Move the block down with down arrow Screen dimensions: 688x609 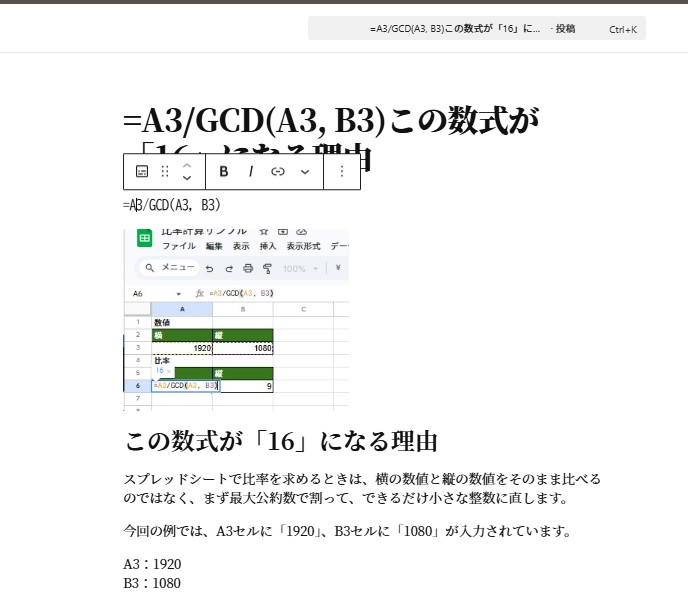tap(187, 179)
